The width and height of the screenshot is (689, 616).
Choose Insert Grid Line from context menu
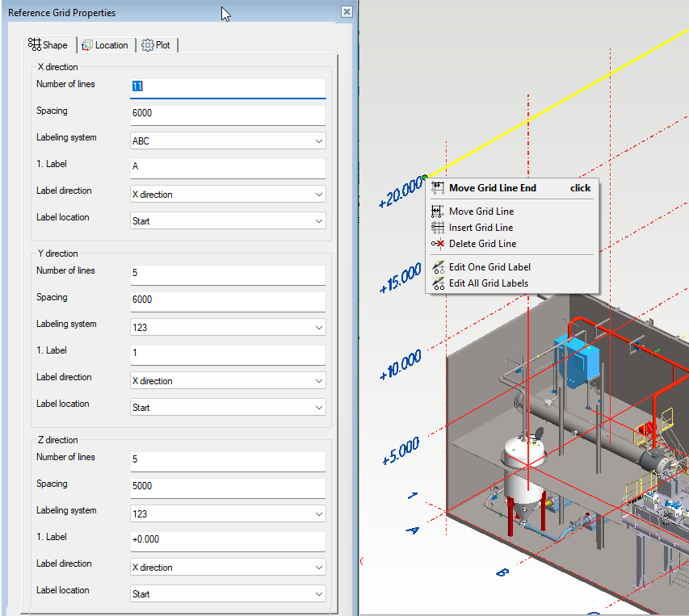(x=481, y=228)
